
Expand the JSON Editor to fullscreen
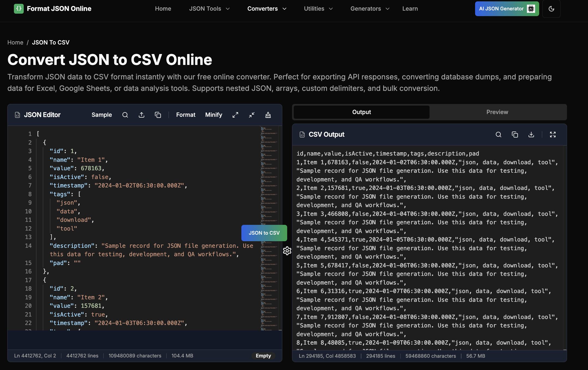[x=235, y=115]
